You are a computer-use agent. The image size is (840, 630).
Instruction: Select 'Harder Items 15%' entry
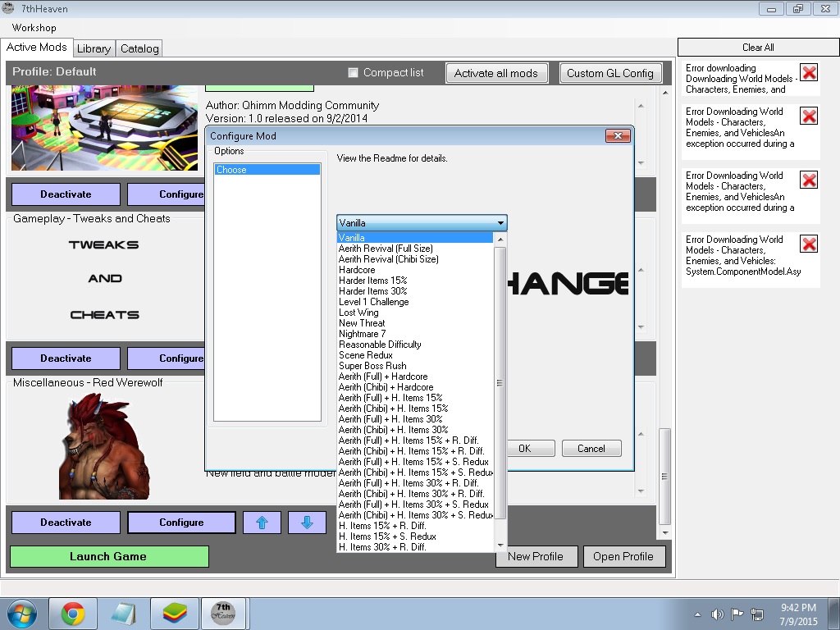point(415,281)
